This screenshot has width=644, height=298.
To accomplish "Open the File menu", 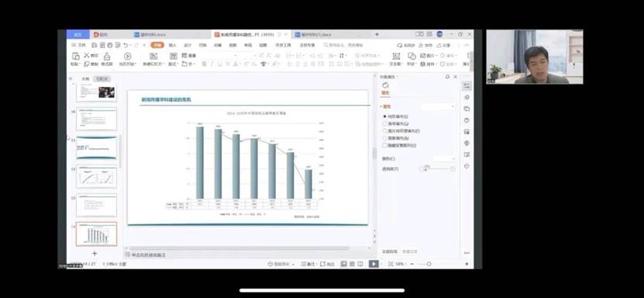I will (79, 45).
